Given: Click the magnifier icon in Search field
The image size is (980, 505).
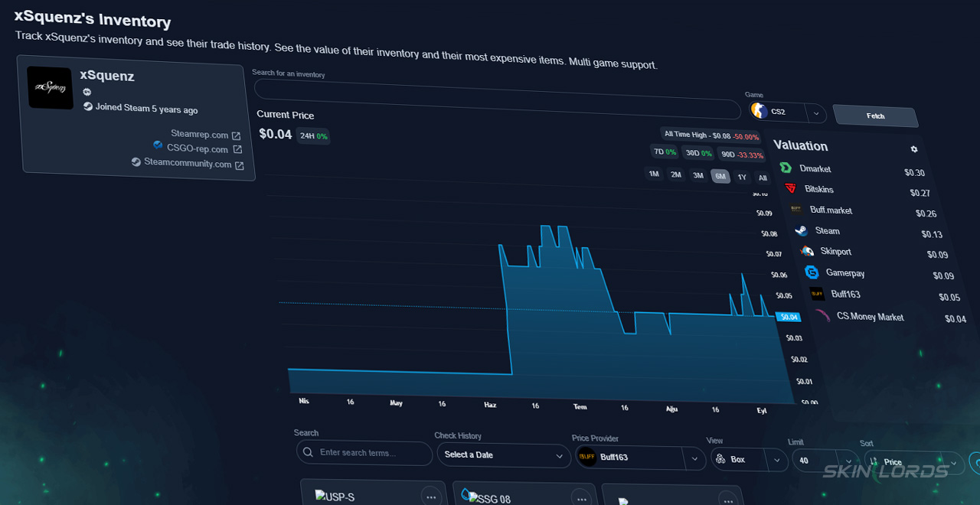Looking at the screenshot, I should pos(308,452).
